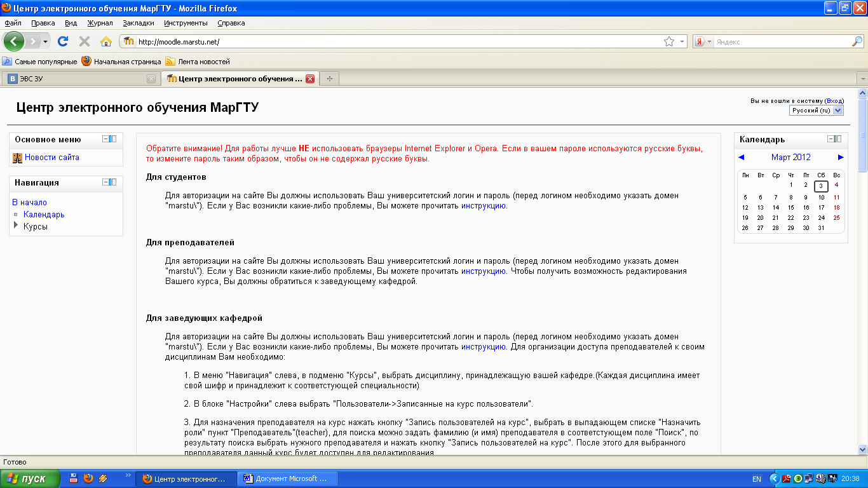Viewport: 868px width, 488px height.
Task: Open the Инструменты menu
Action: pyautogui.click(x=186, y=23)
